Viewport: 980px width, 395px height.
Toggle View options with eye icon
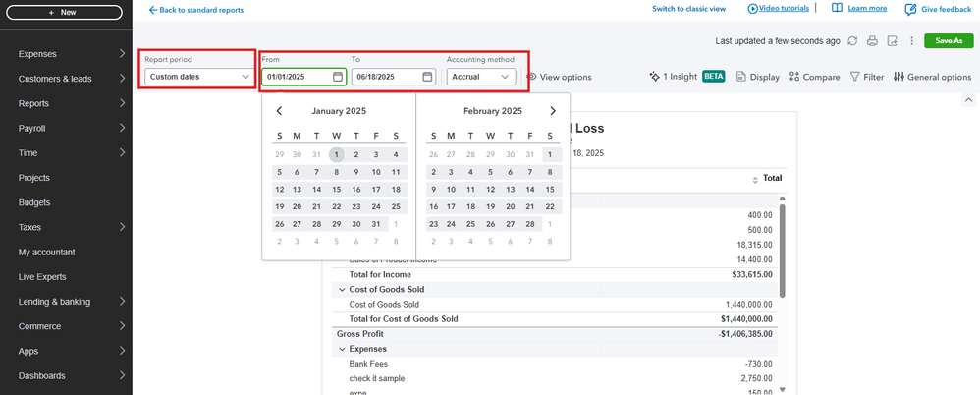559,77
